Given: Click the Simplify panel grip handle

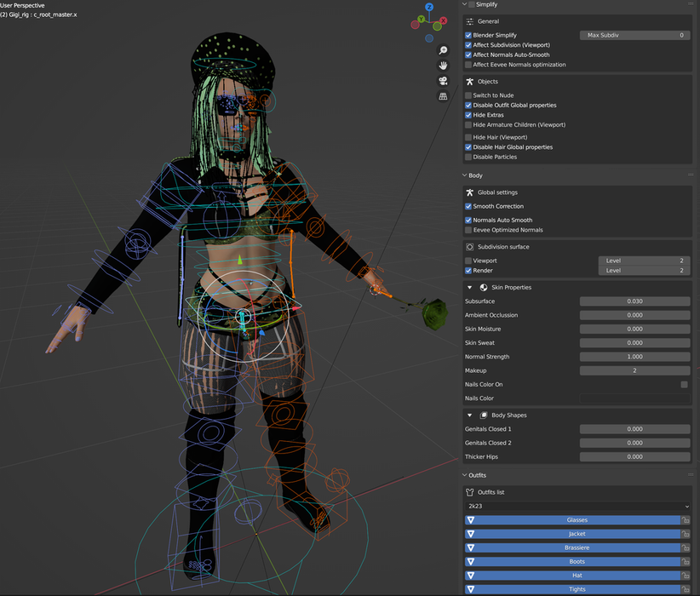Looking at the screenshot, I should [x=691, y=4].
